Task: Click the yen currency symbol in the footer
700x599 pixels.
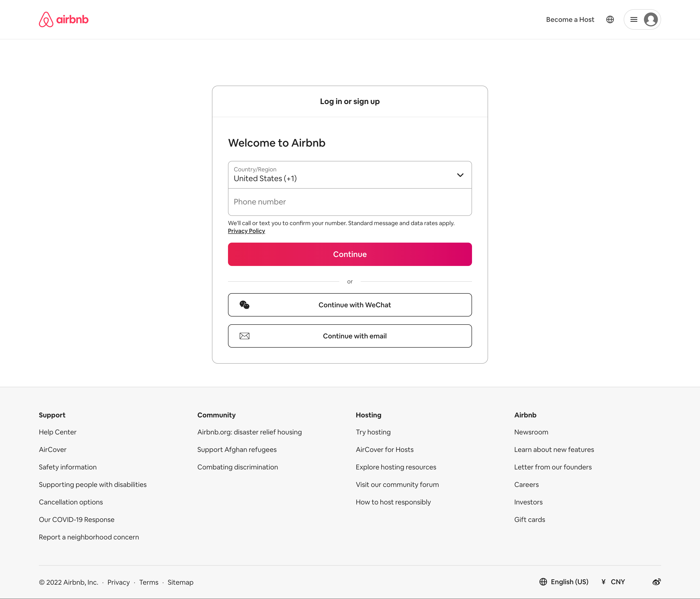Action: pos(603,582)
